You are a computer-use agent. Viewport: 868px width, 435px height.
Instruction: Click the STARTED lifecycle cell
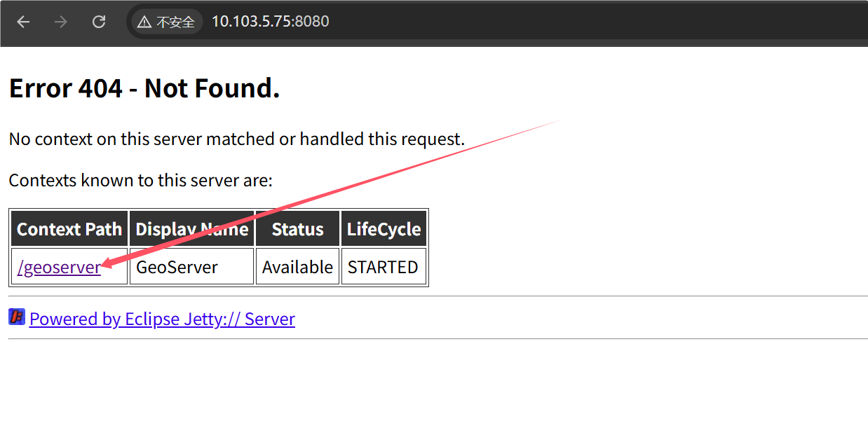coord(384,267)
